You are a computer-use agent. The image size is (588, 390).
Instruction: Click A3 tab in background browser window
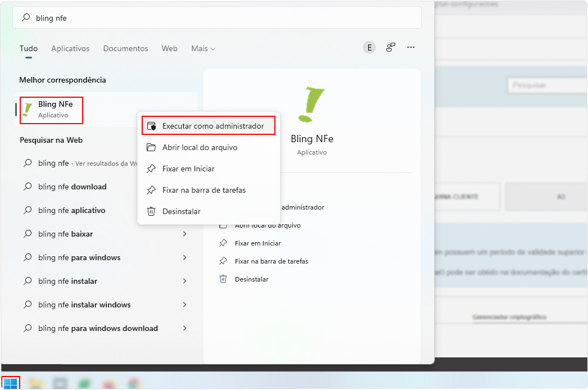tap(546, 197)
